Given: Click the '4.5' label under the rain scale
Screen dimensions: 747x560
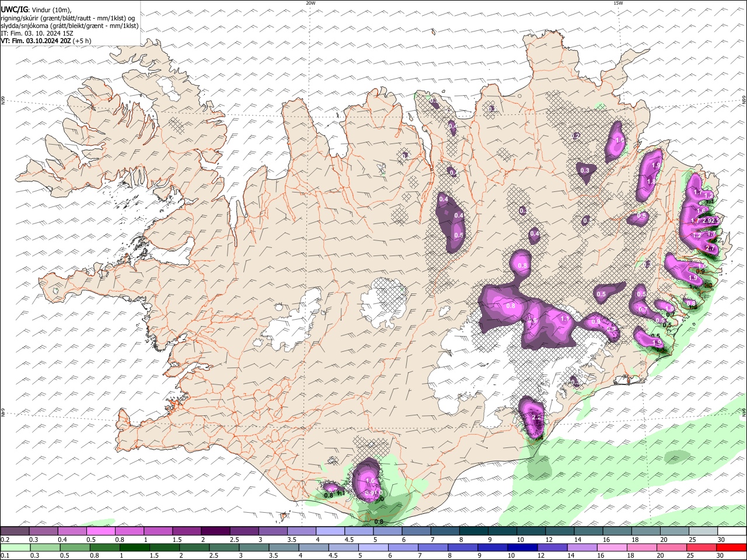Looking at the screenshot, I should click(x=333, y=555).
